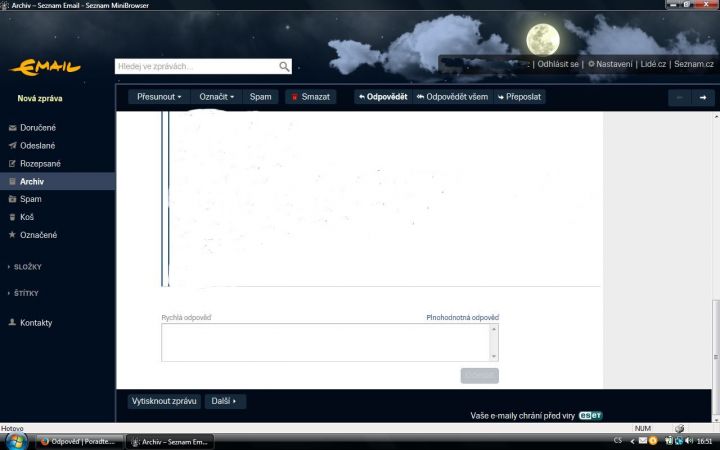Click the page vertical scrollbar thumb
Image resolution: width=720 pixels, height=450 pixels.
715,357
